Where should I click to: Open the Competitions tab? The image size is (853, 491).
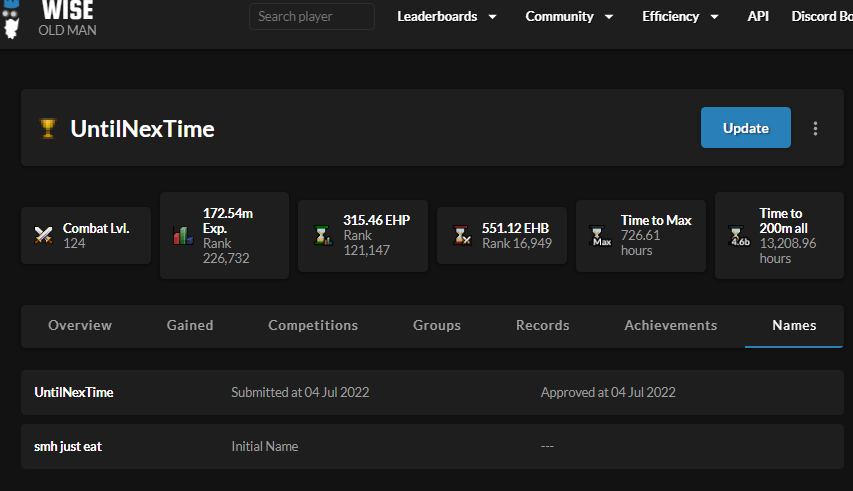tap(313, 325)
